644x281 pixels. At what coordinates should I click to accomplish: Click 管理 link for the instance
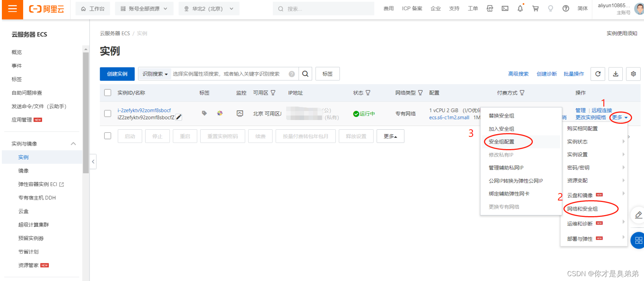(581, 110)
